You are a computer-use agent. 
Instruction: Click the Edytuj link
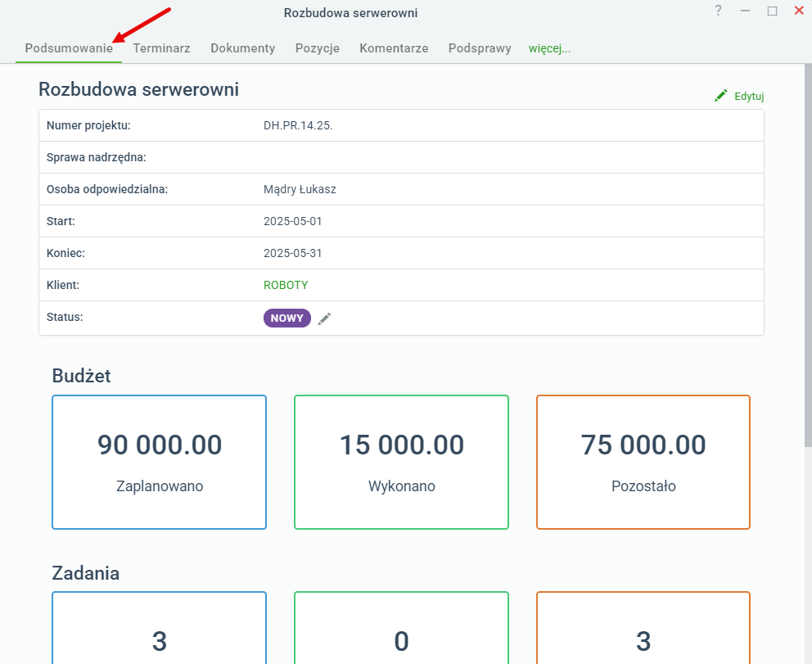[x=749, y=97]
